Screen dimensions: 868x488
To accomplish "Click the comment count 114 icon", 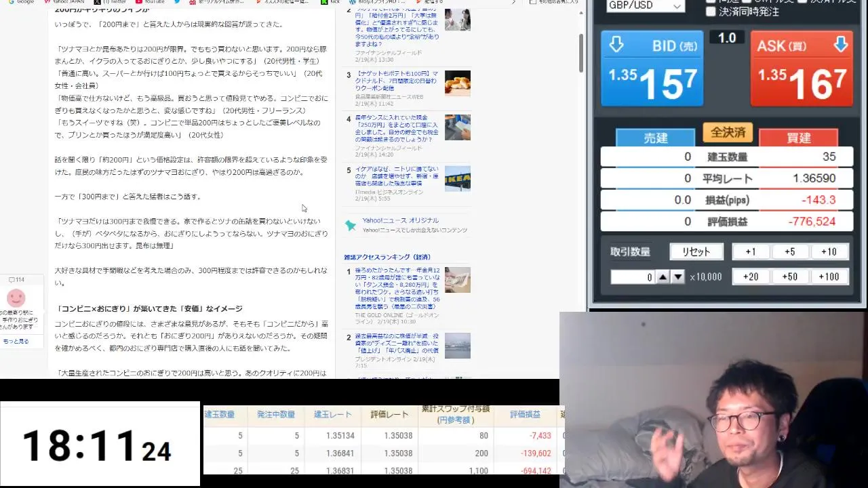I will click(x=16, y=280).
